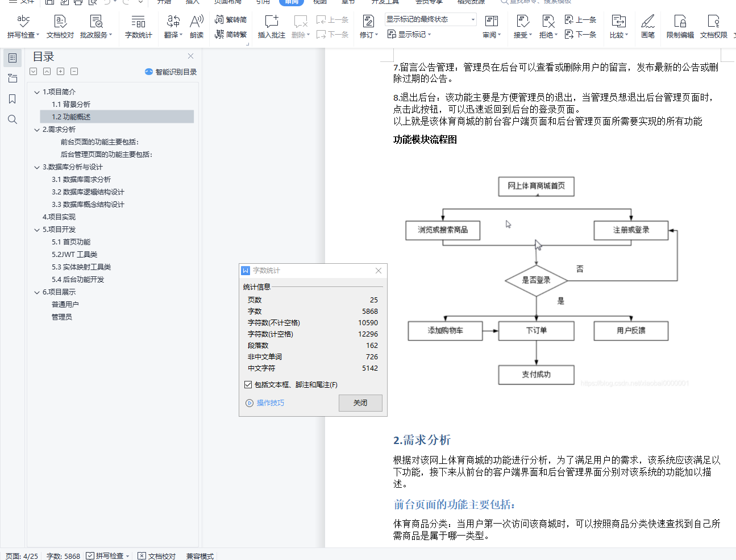This screenshot has width=736, height=560.
Task: Open the 比较 compare dropdown
Action: tap(618, 35)
